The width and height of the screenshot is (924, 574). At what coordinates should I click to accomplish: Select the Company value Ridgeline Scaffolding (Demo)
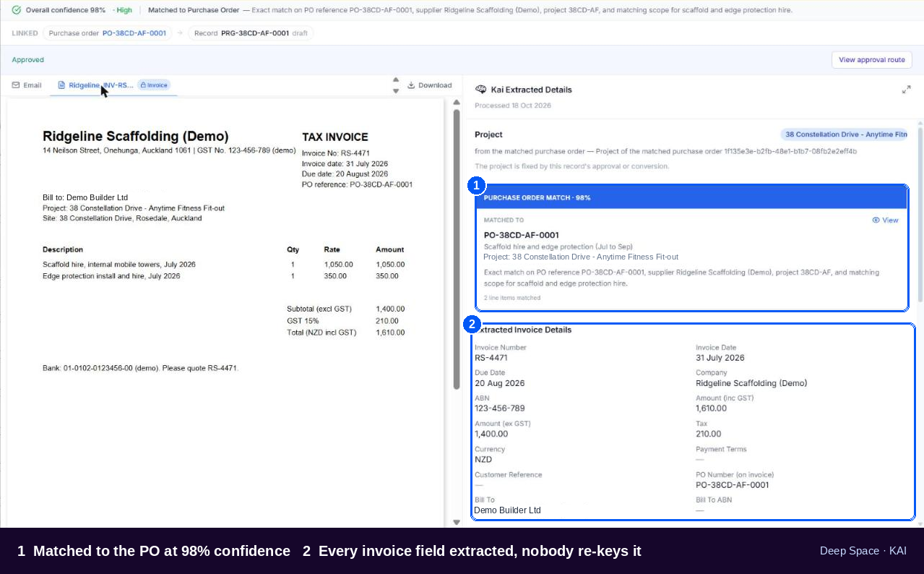click(751, 383)
